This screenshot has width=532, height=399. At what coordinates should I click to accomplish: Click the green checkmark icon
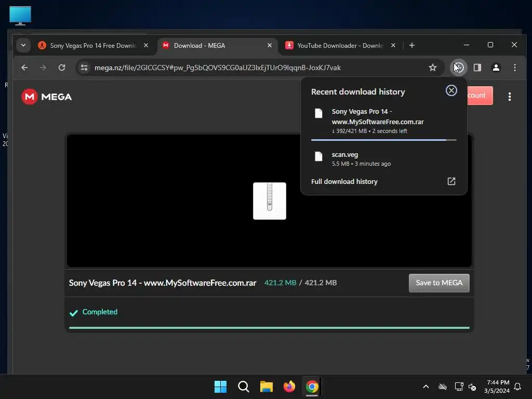74,313
